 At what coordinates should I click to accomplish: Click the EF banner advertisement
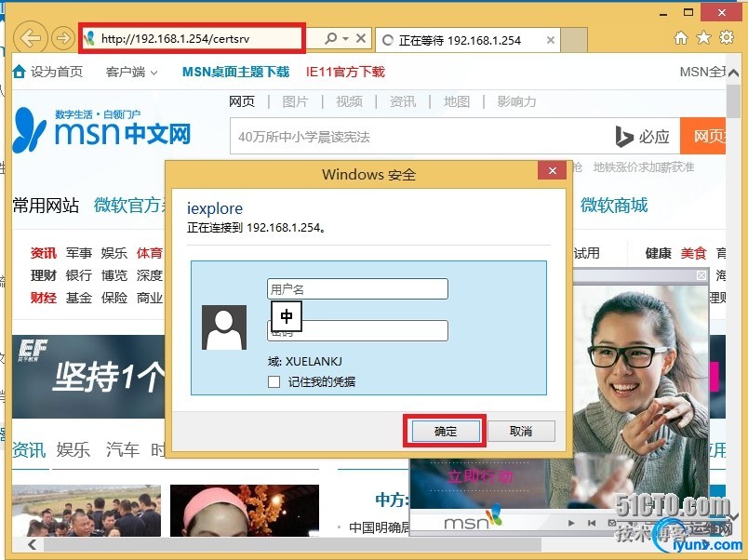88,377
